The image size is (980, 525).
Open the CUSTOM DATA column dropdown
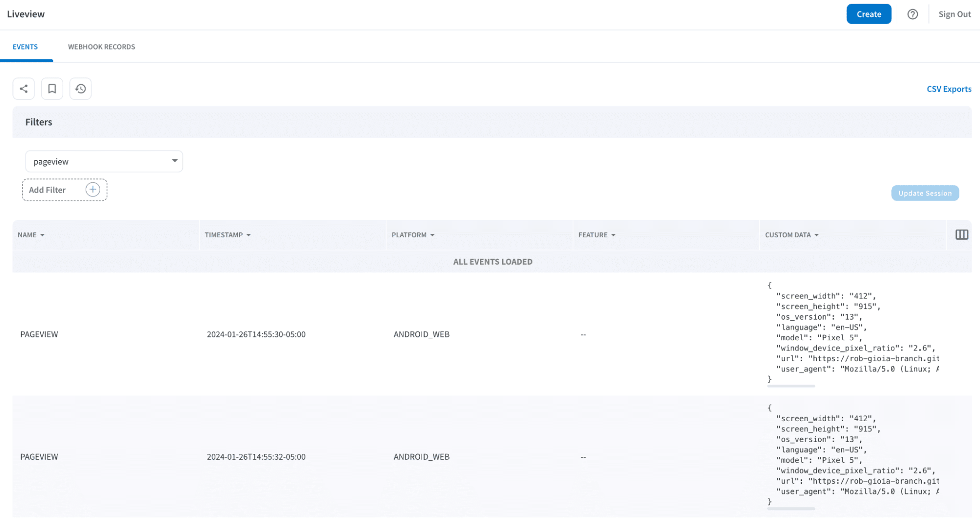pos(817,235)
